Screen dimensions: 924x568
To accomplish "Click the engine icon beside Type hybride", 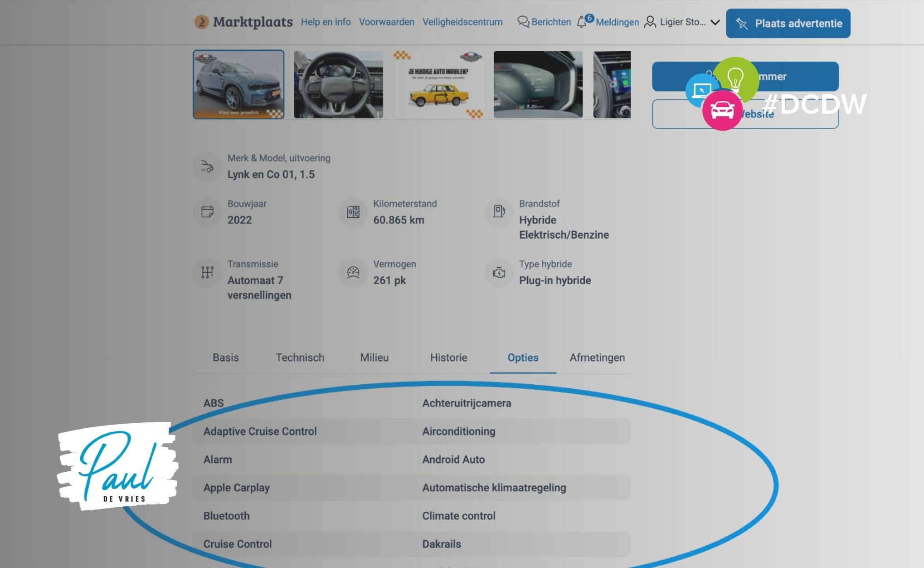I will click(499, 272).
